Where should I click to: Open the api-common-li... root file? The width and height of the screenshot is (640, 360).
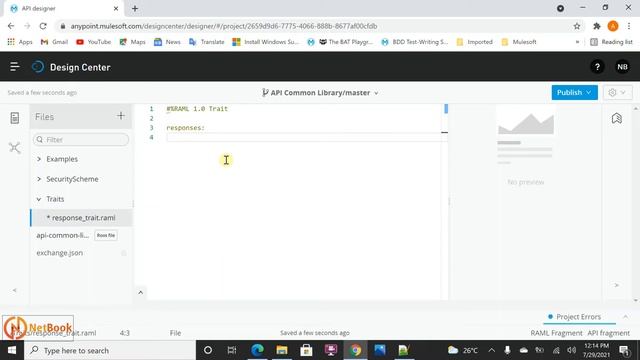(62, 235)
